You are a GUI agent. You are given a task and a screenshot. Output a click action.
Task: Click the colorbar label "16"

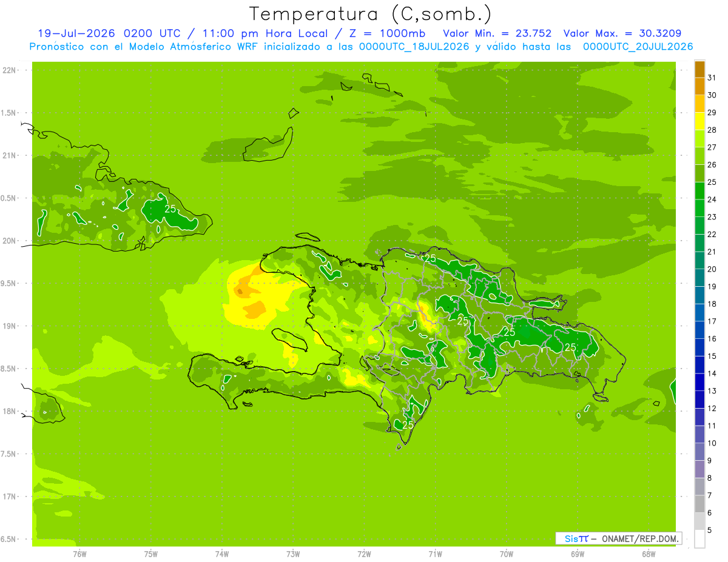tap(712, 339)
